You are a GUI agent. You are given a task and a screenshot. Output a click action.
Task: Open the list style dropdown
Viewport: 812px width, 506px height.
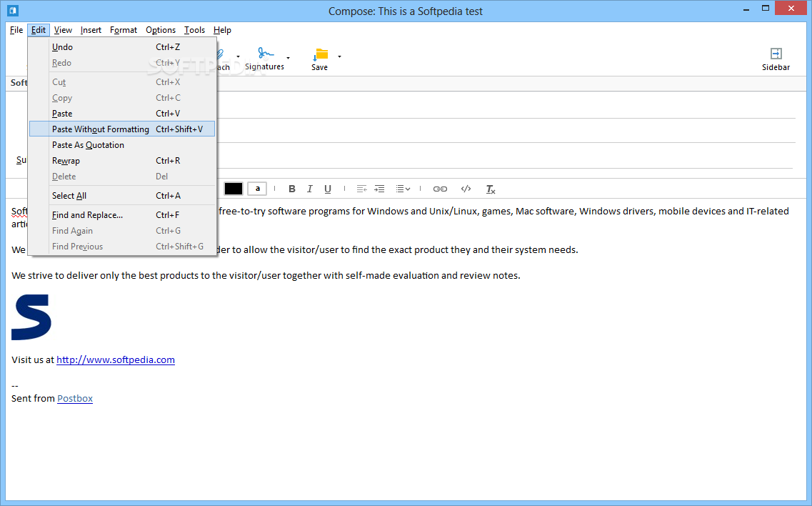[403, 189]
